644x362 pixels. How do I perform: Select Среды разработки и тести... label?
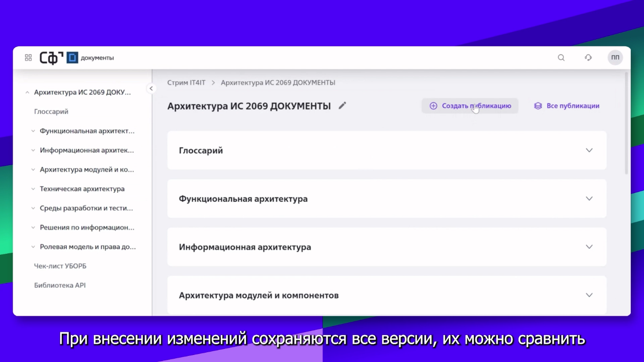86,208
